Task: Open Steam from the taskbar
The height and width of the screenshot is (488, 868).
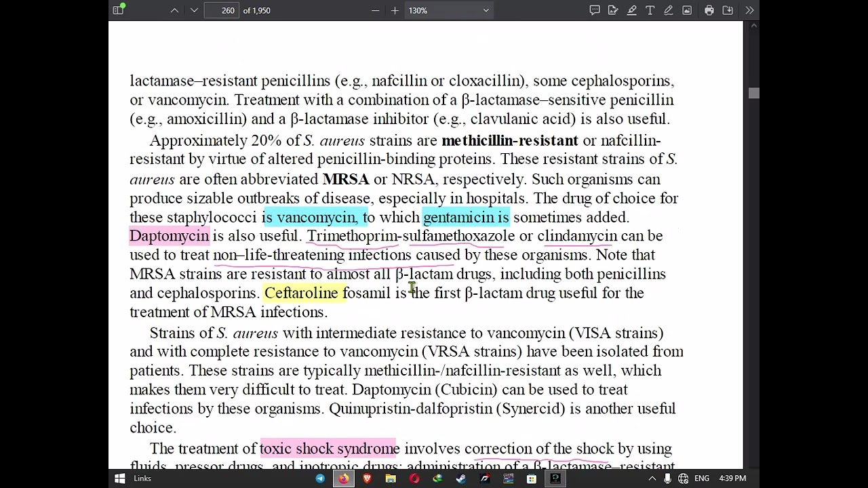Action: 461,479
